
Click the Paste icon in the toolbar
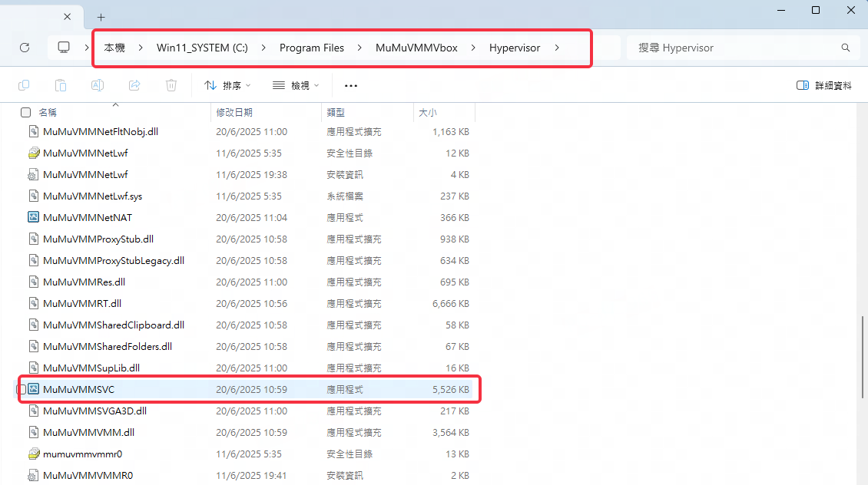tap(61, 85)
